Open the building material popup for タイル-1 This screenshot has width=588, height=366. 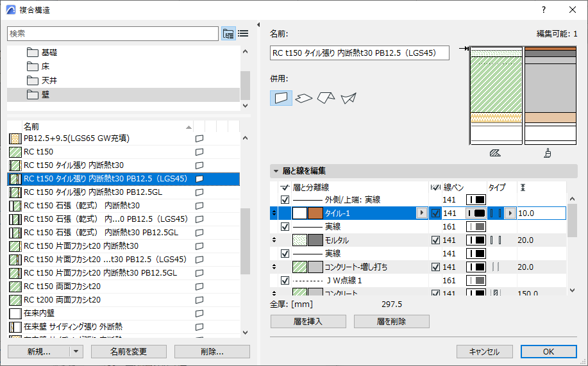click(422, 213)
